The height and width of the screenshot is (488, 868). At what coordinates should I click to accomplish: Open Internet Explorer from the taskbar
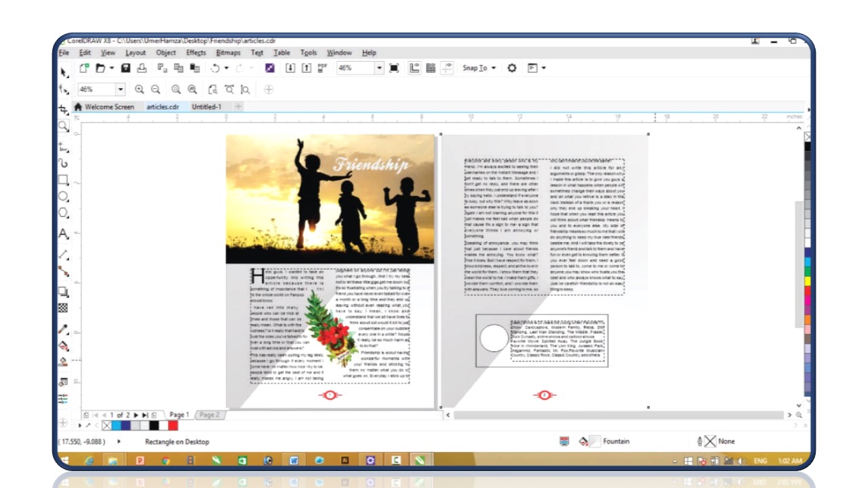coord(89,460)
